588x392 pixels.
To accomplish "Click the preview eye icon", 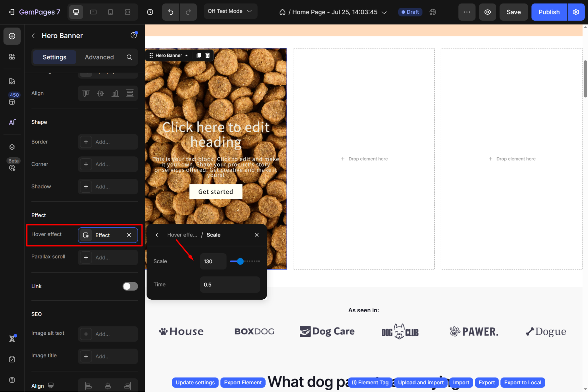I will 487,12.
